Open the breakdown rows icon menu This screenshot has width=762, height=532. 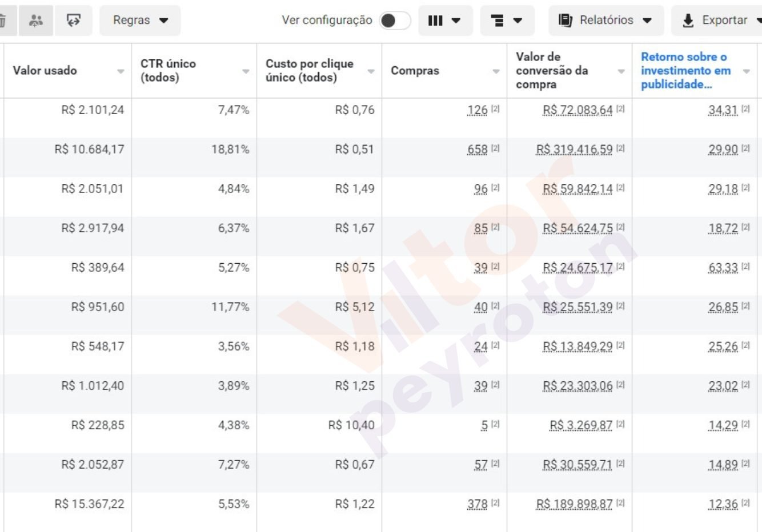pos(507,21)
